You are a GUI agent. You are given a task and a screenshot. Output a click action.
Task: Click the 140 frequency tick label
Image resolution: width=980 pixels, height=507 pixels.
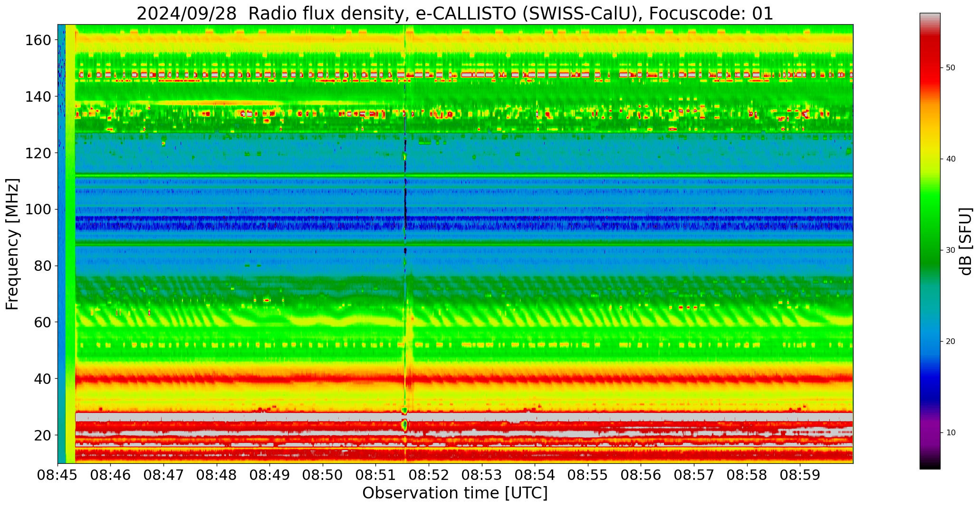38,96
